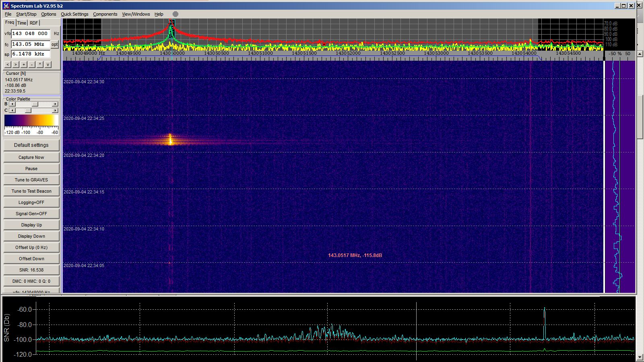644x362 pixels.
Task: Click the bright meteor echo on the waterfall
Action: [x=170, y=140]
